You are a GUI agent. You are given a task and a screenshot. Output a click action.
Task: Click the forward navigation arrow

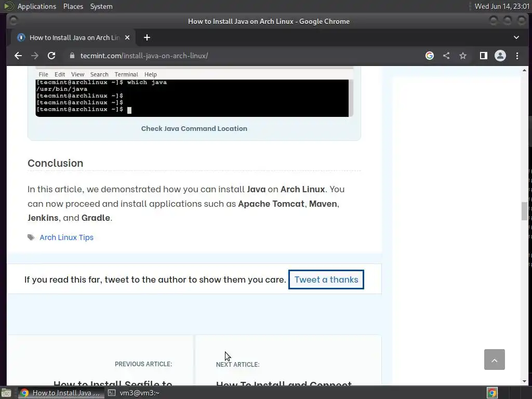35,56
